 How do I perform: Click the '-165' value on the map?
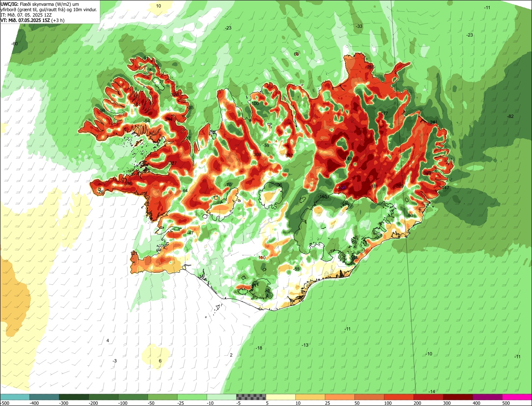[x=323, y=196]
